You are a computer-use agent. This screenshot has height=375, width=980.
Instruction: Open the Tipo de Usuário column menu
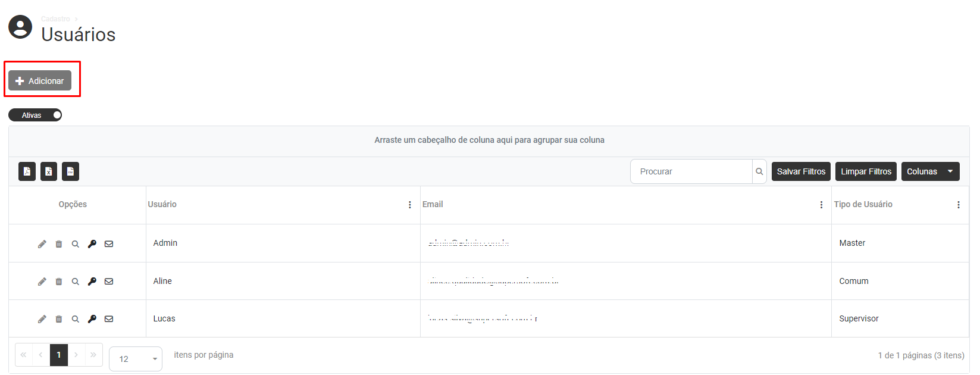click(959, 205)
